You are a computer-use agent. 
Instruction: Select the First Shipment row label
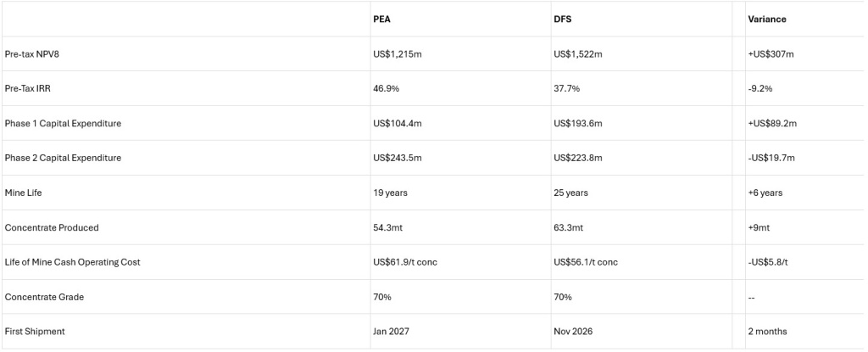point(34,332)
